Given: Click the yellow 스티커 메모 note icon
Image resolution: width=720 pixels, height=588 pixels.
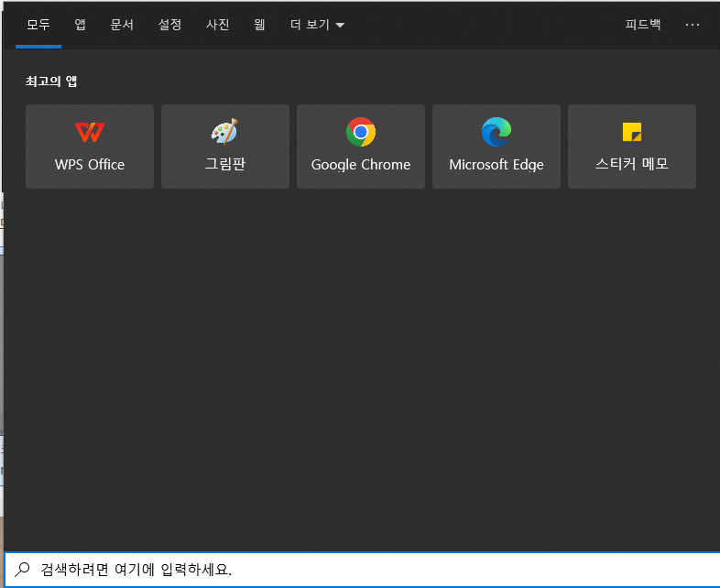Looking at the screenshot, I should point(632,132).
